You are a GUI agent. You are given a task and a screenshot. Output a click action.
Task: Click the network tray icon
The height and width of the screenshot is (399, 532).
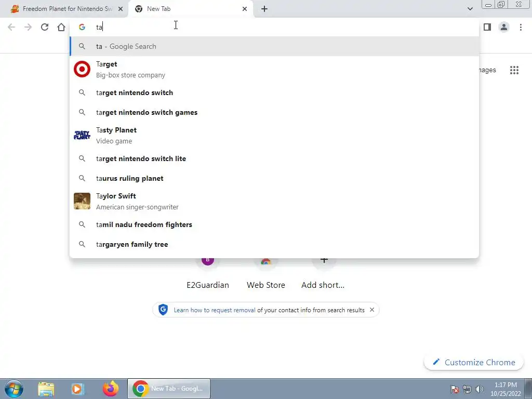[467, 389]
